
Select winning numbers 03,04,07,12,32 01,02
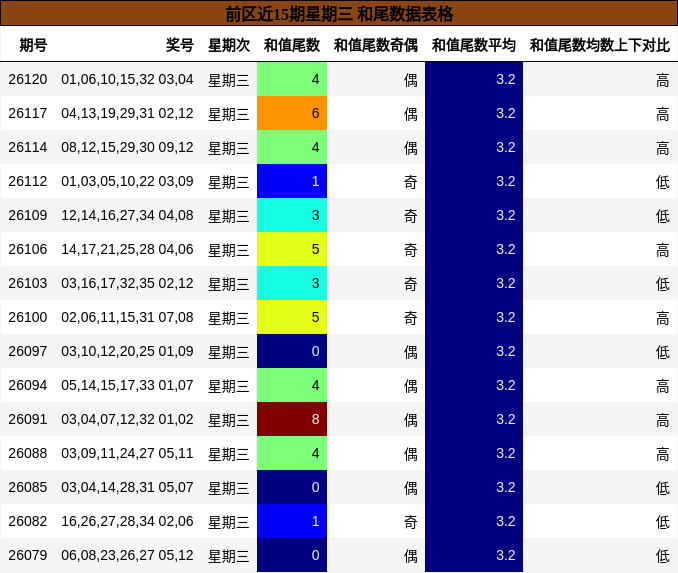pyautogui.click(x=127, y=419)
